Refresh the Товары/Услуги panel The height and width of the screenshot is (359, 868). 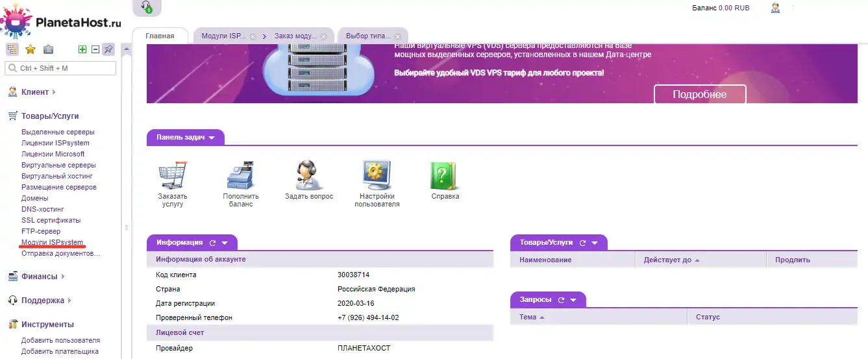point(582,243)
